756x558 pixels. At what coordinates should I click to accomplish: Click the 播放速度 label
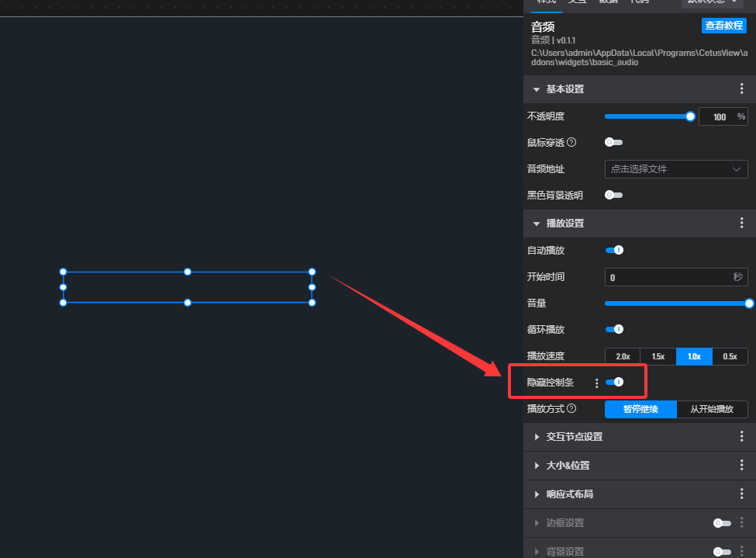(x=546, y=355)
